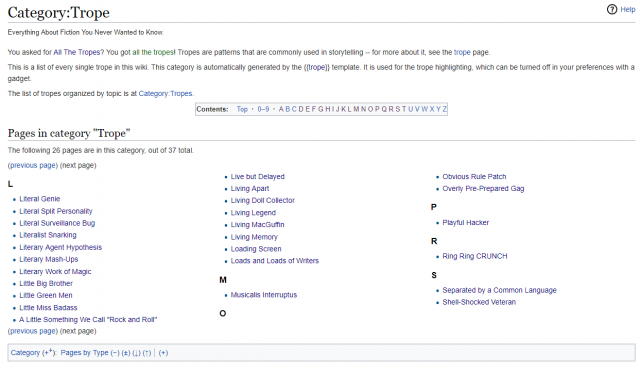Open Shell-Shocked Veteran page
This screenshot has height=368, width=640.
(x=479, y=302)
